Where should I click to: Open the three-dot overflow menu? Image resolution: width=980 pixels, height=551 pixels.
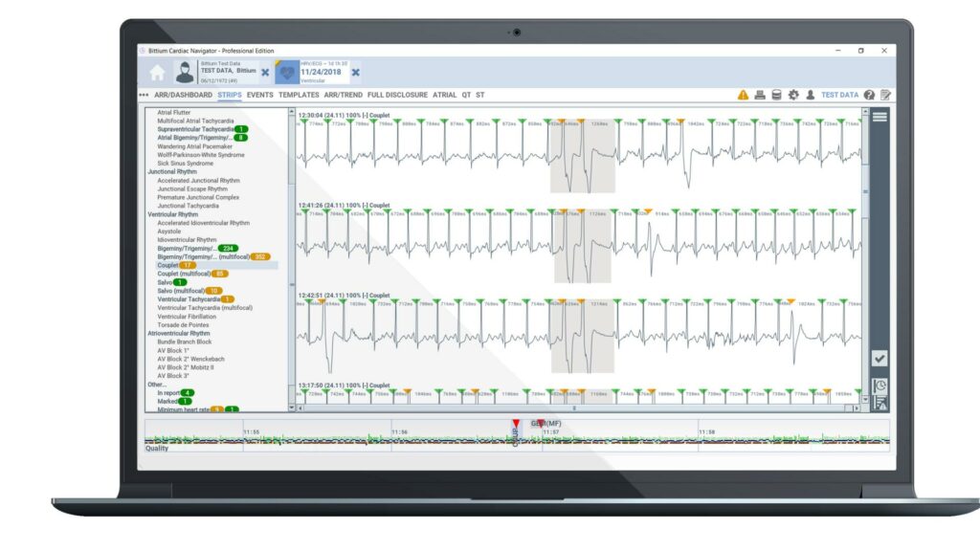[144, 95]
